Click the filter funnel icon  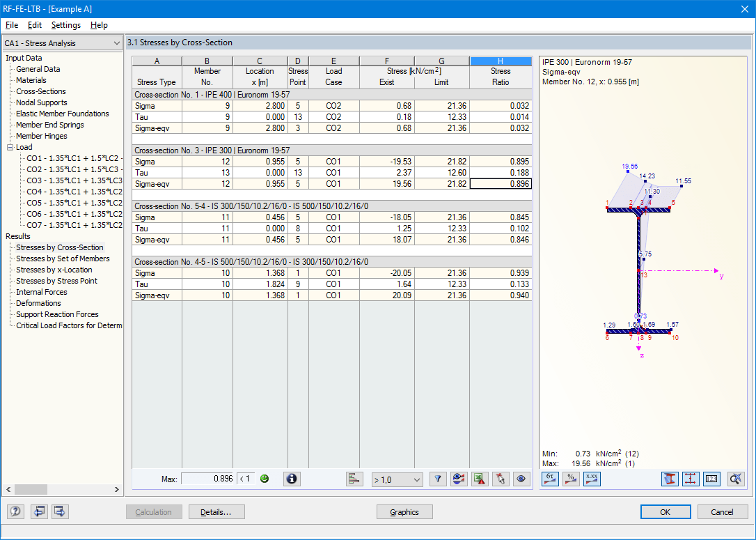438,479
